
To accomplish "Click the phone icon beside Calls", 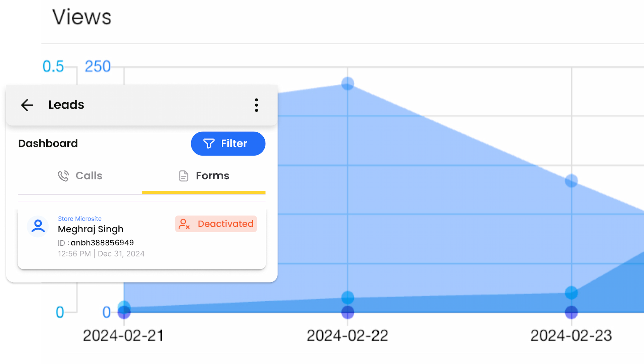I will [x=63, y=176].
